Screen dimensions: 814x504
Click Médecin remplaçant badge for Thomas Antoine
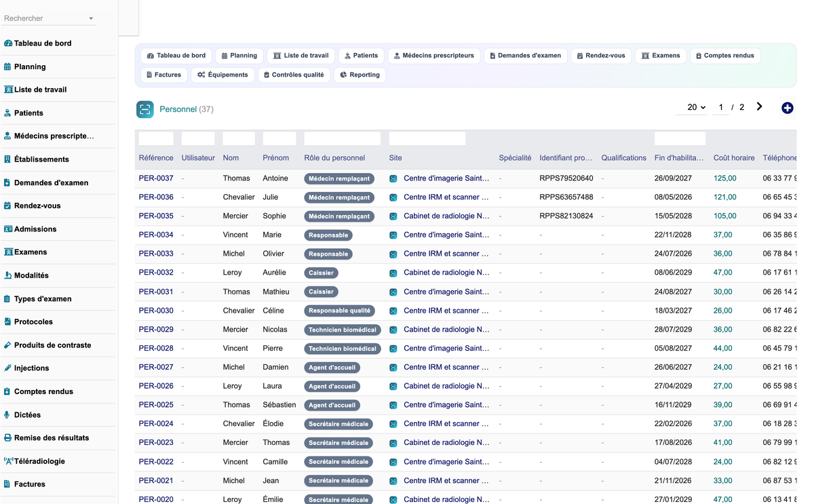[339, 178]
